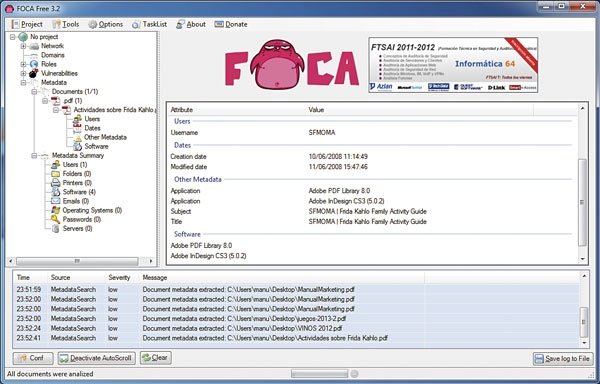Viewport: 600px width, 384px height.
Task: Click the progress bar in status bar
Action: click(320, 374)
